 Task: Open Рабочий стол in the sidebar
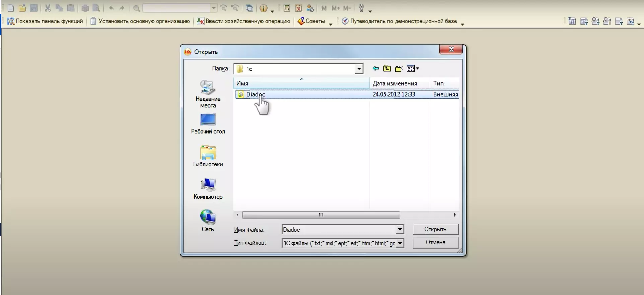click(x=208, y=124)
